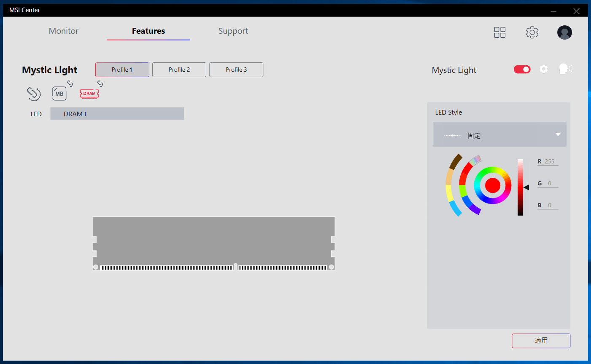Click the Mystic Light heading text
Image resolution: width=591 pixels, height=364 pixels.
50,70
